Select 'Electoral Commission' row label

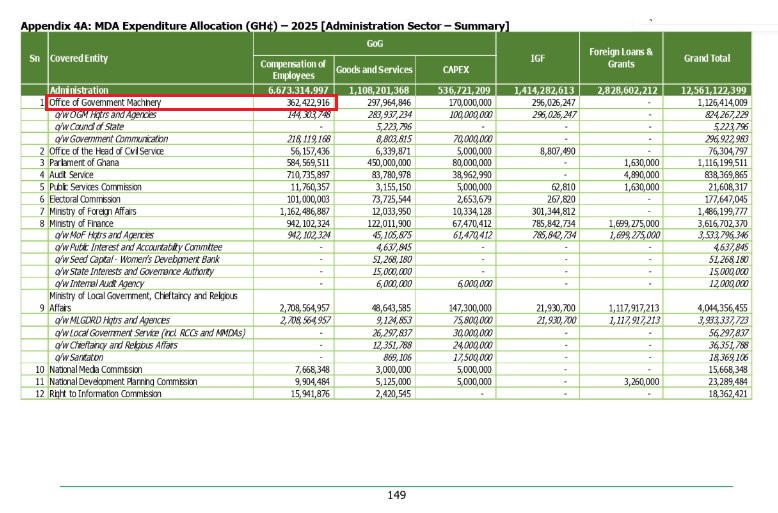tap(85, 199)
